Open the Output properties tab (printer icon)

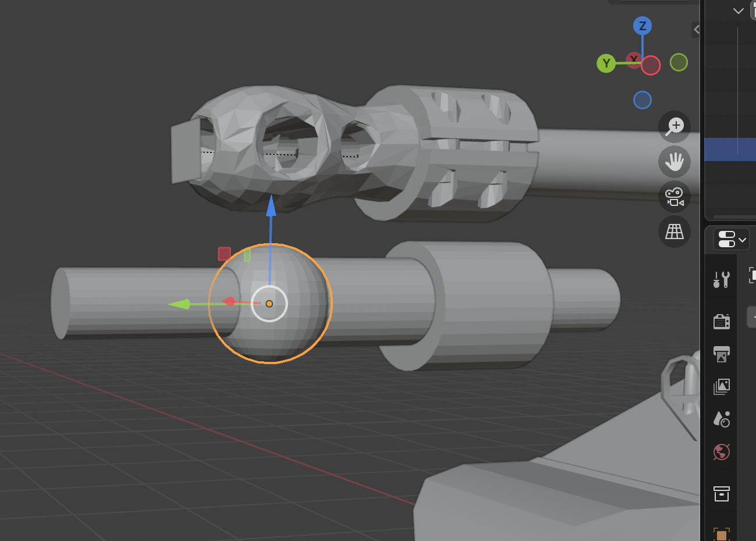[722, 354]
